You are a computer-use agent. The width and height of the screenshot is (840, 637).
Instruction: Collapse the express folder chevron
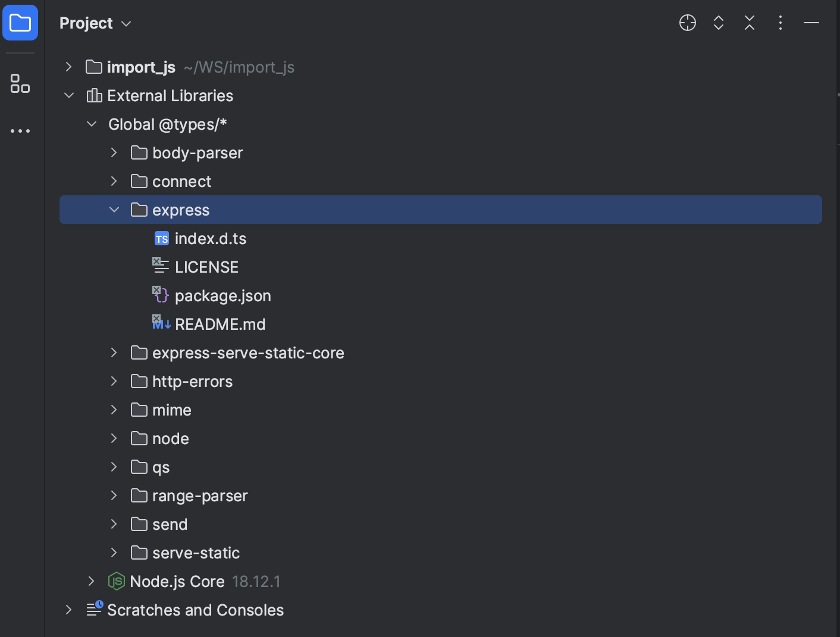point(114,210)
